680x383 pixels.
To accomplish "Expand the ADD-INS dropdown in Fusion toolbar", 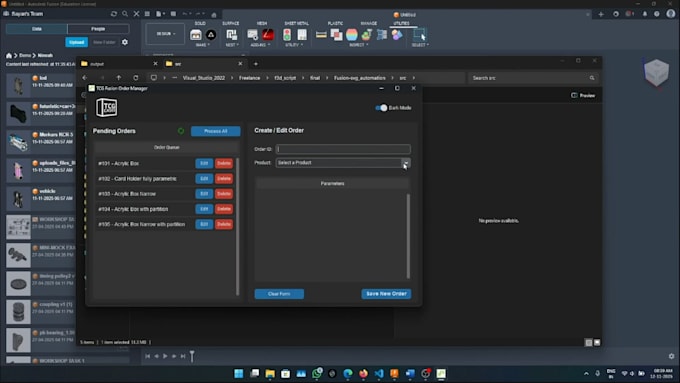I will (x=260, y=45).
